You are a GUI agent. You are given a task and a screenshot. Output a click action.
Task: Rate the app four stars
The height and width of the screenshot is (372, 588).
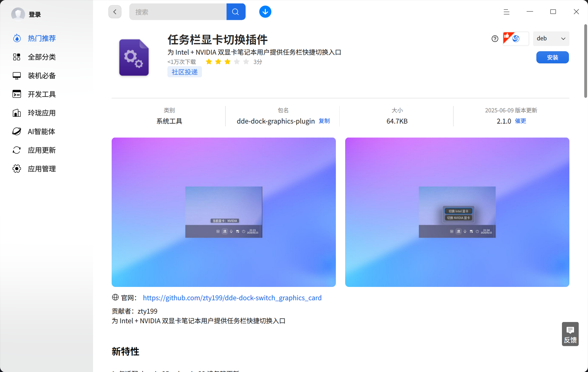[x=237, y=62]
